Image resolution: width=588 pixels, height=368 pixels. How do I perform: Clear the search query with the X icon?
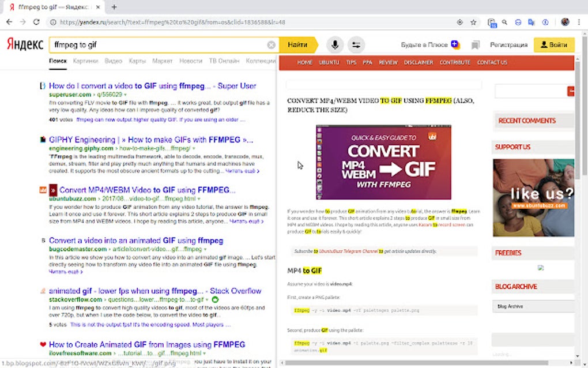[x=271, y=44]
